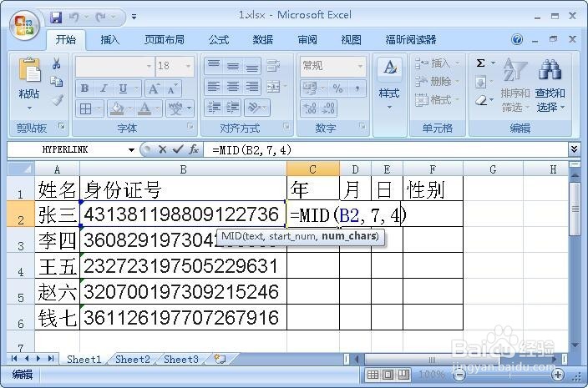Redo the last action

pyautogui.click(x=100, y=18)
